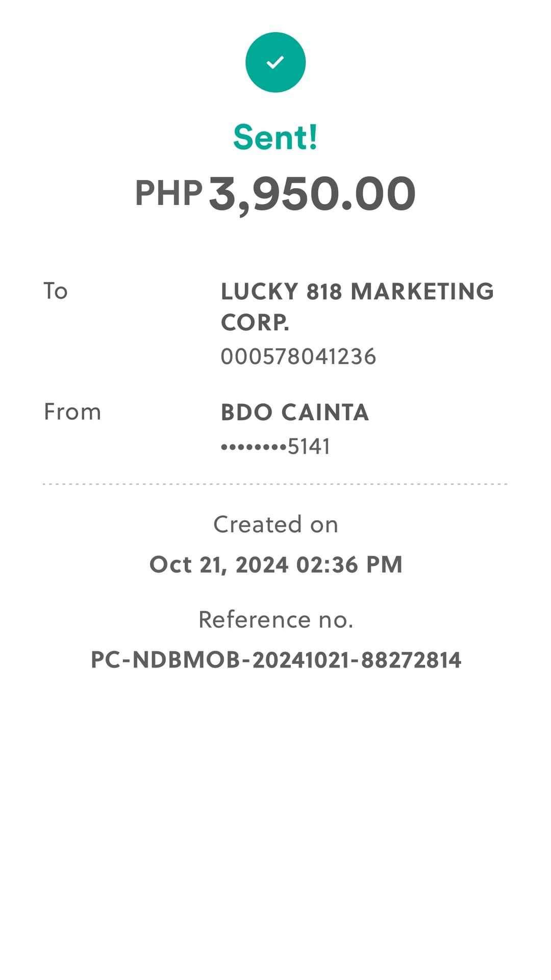Screen dimensions: 551x980
Task: Click the masked account dots before 5141
Action: (254, 447)
